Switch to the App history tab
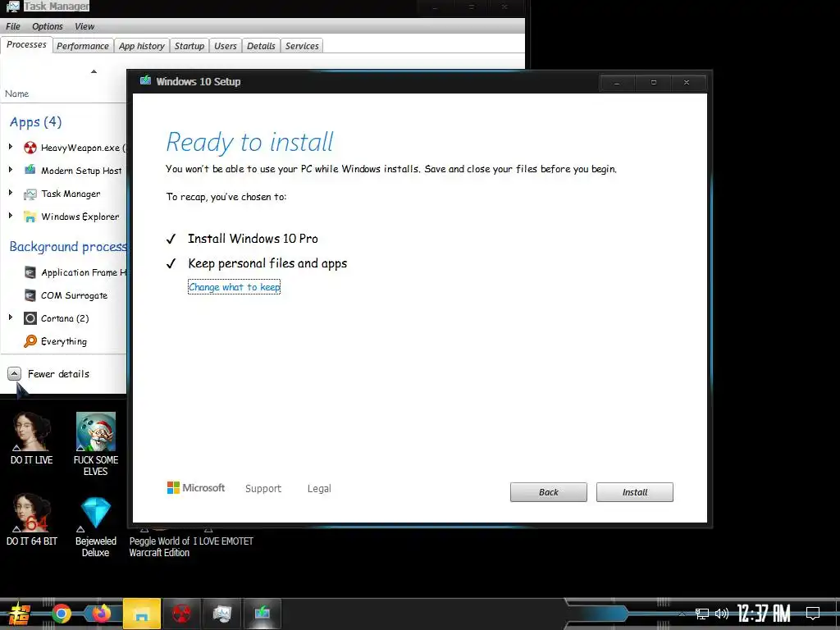Screen dimensions: 840x630 [x=141, y=46]
